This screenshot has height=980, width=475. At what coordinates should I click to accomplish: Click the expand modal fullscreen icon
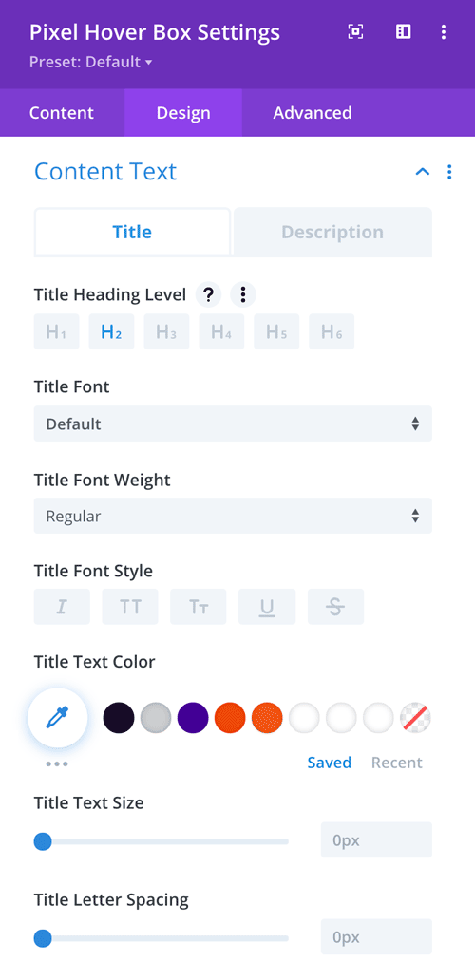355,32
